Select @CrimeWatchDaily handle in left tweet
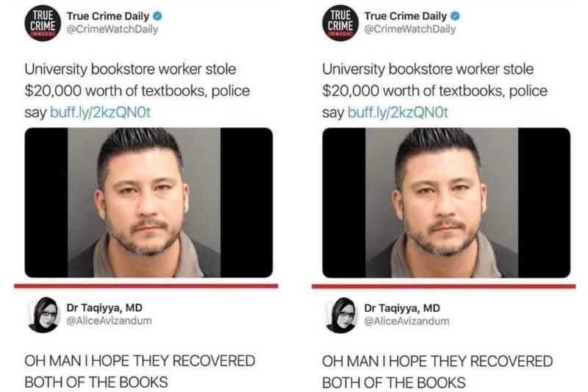The width and height of the screenshot is (588, 392). click(112, 29)
